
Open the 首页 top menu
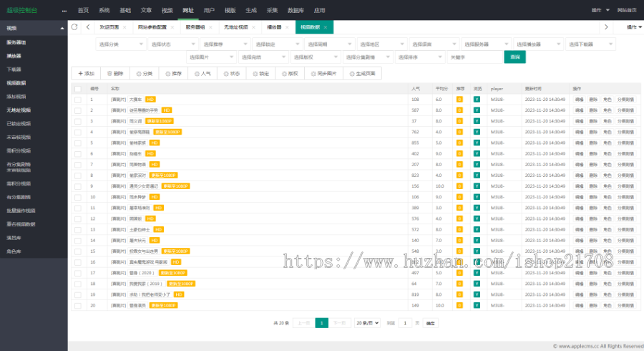84,10
